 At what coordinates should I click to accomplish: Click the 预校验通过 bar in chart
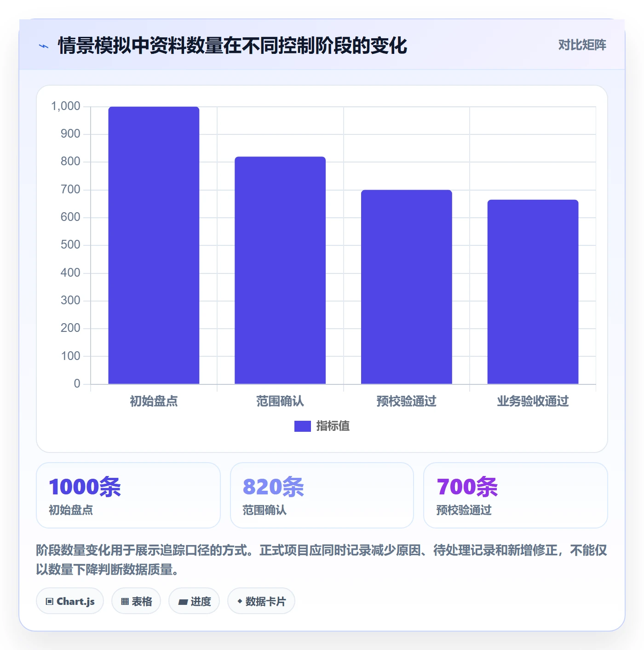tap(407, 287)
